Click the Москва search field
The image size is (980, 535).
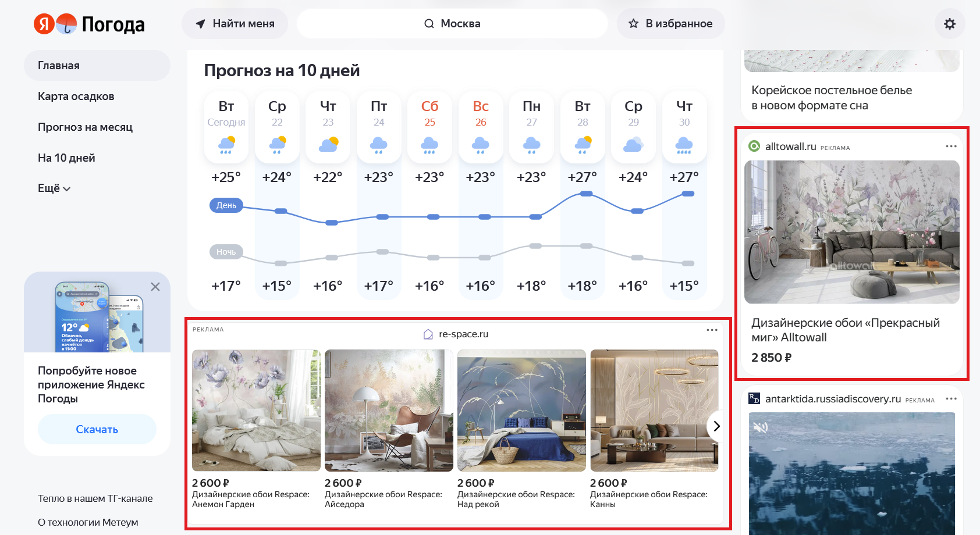pyautogui.click(x=452, y=24)
